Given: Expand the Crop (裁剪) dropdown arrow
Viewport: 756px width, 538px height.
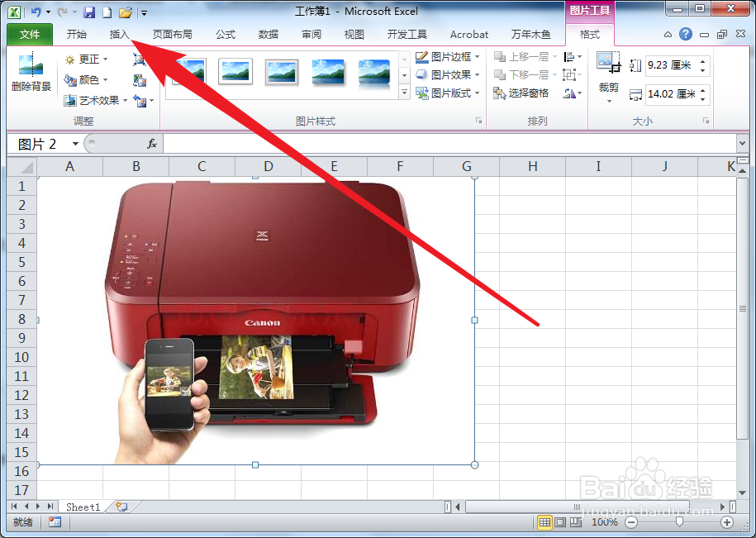Looking at the screenshot, I should 609,101.
